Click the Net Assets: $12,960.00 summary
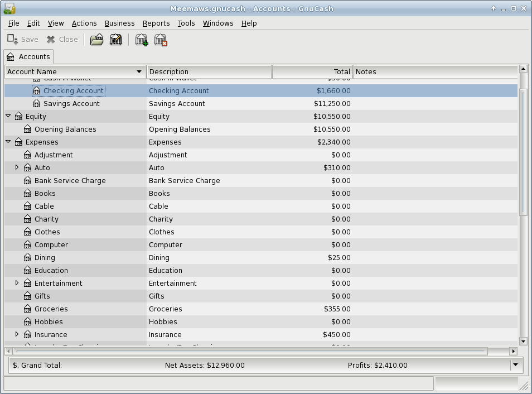Viewport: 532px width, 394px height. pyautogui.click(x=205, y=366)
